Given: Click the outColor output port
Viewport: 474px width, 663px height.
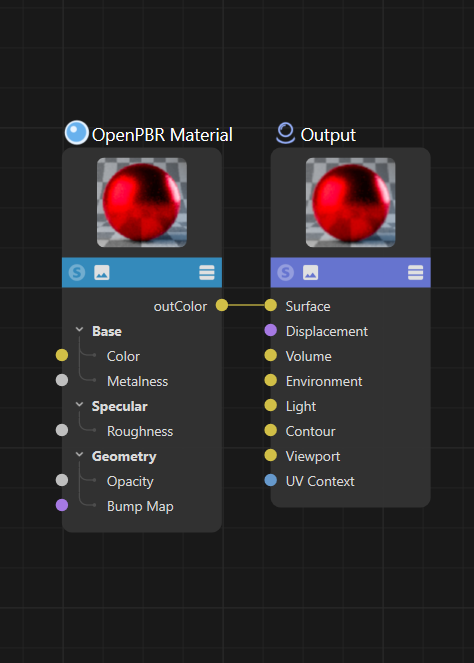Looking at the screenshot, I should (222, 305).
